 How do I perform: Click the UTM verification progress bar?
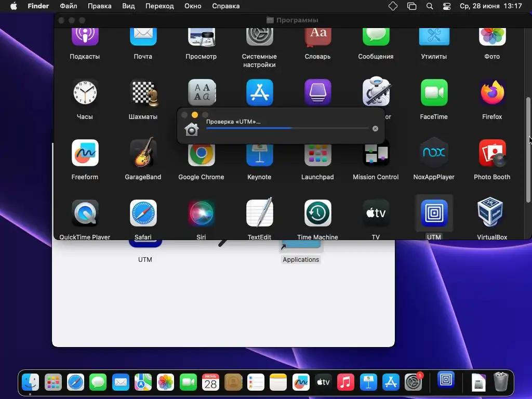287,128
